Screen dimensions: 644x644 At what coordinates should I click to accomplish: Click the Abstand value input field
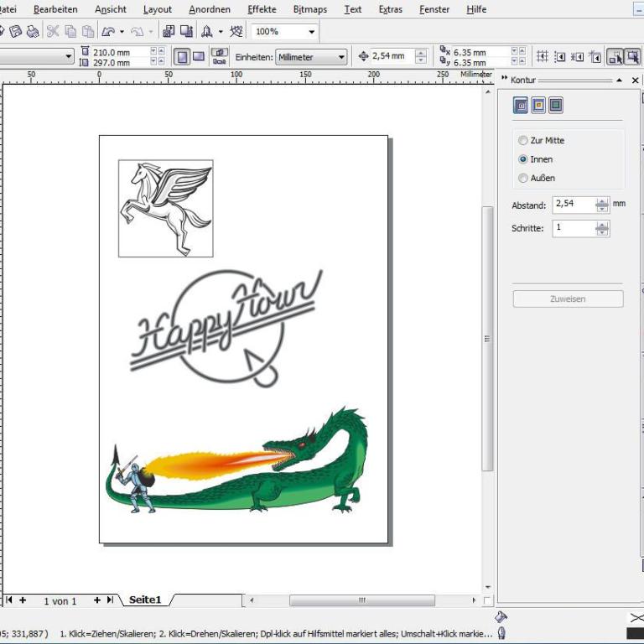click(x=573, y=205)
